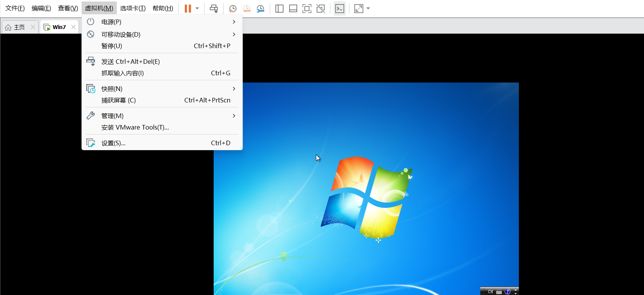Click the keyboard icon in guest language bar
The width and height of the screenshot is (644, 295).
(x=499, y=292)
